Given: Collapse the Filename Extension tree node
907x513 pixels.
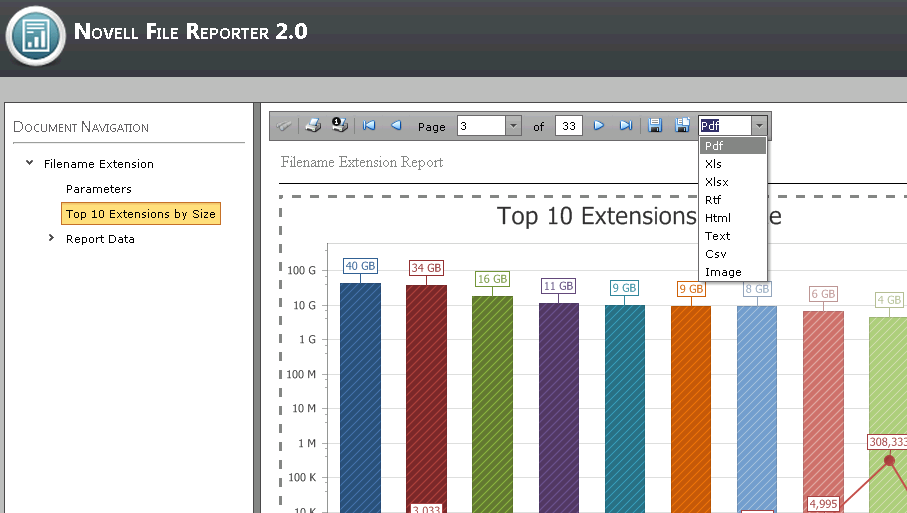Looking at the screenshot, I should 30,163.
